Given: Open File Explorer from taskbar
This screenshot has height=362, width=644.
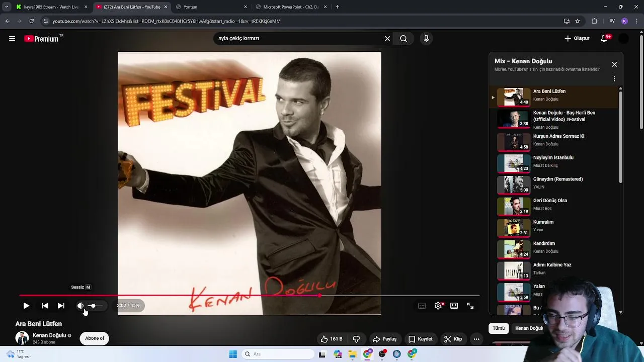Looking at the screenshot, I should click(353, 354).
